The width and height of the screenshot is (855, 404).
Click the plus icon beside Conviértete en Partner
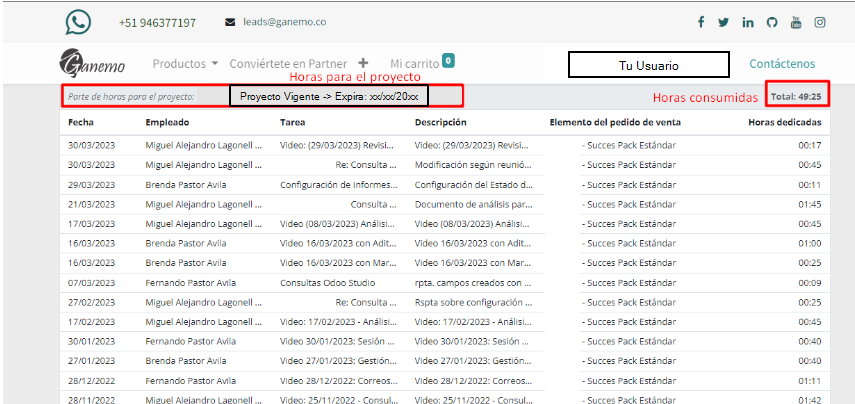[x=362, y=64]
